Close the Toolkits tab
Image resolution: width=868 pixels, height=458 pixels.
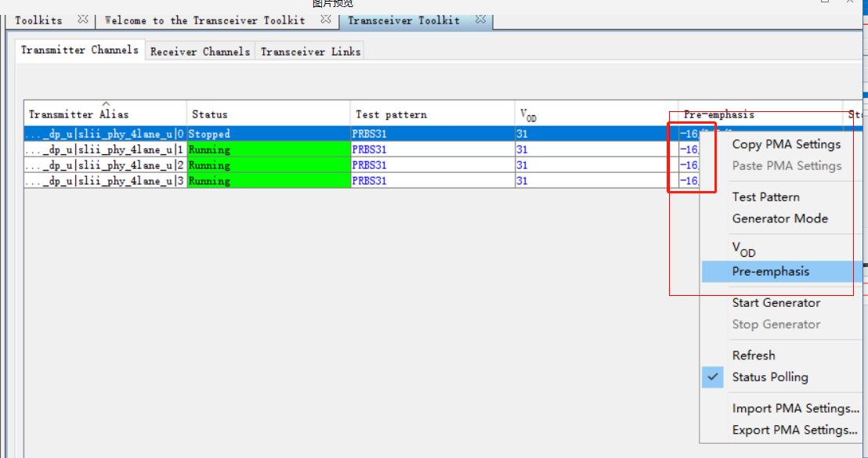click(x=83, y=20)
